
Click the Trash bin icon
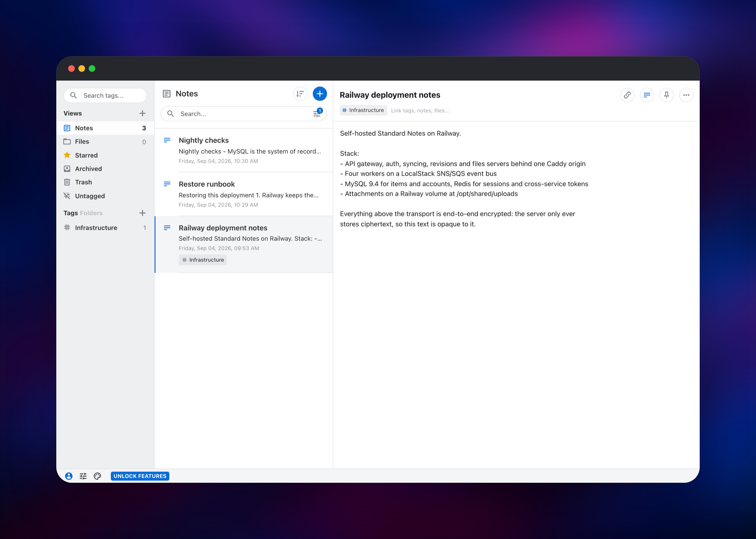[67, 182]
